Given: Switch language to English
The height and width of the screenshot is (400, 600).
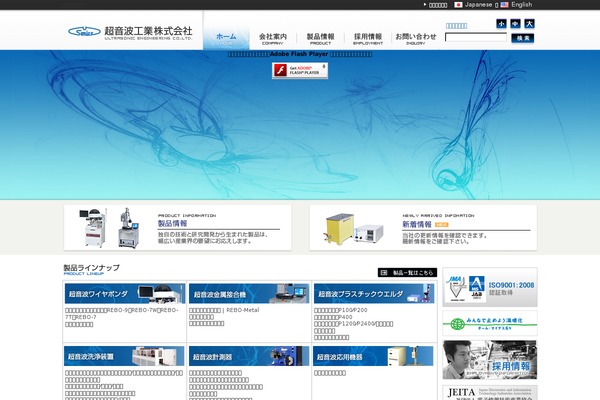Looking at the screenshot, I should (522, 5).
